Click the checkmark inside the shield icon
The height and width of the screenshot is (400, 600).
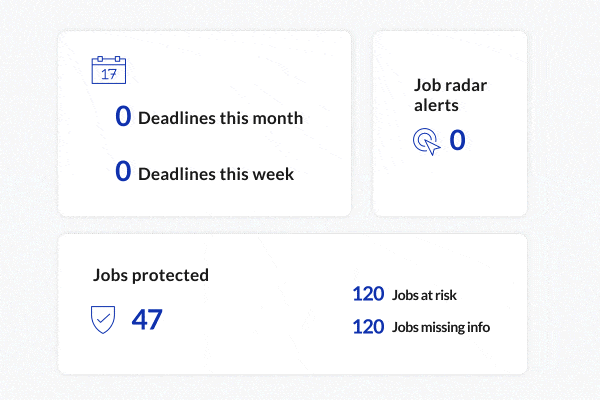coord(104,320)
